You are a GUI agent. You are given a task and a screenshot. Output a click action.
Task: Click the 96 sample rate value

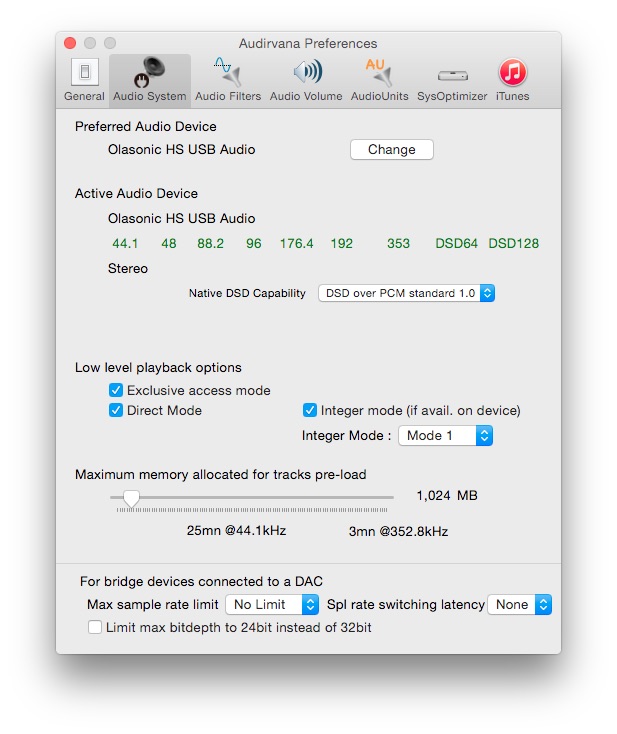(254, 243)
